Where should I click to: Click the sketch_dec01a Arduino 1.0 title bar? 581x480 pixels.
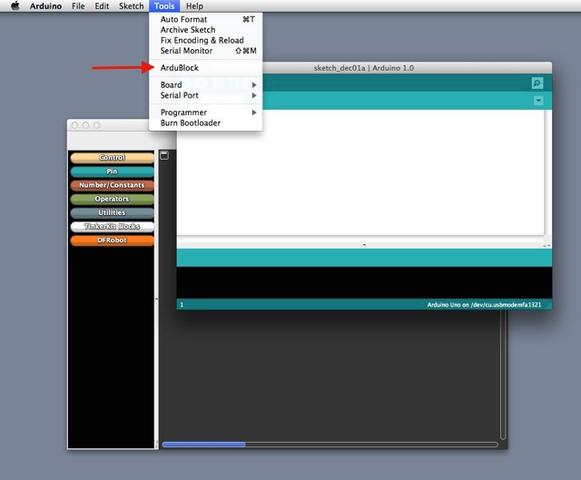click(364, 68)
